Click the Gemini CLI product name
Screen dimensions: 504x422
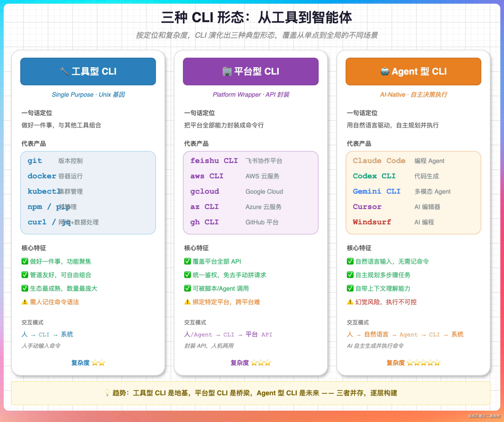(377, 191)
